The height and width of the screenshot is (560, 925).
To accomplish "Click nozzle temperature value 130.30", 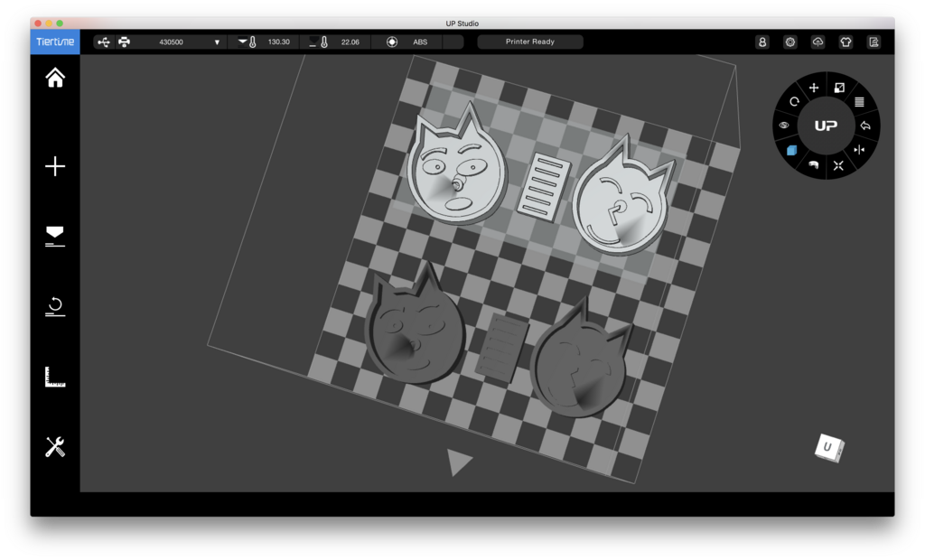I will (278, 42).
